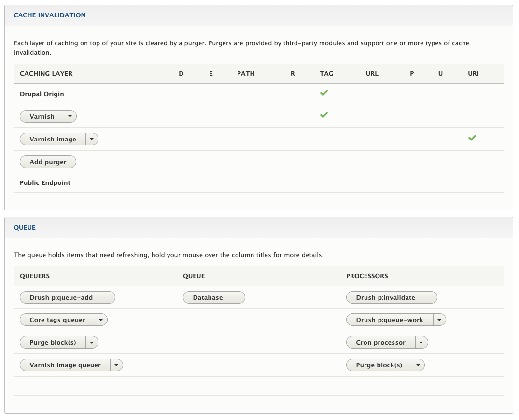Click the Drush p:invalidate processor button

click(392, 297)
